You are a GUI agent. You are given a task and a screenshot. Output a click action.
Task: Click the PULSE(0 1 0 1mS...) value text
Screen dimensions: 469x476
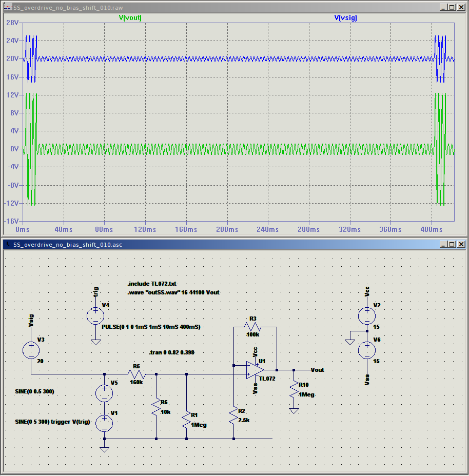[x=151, y=327]
